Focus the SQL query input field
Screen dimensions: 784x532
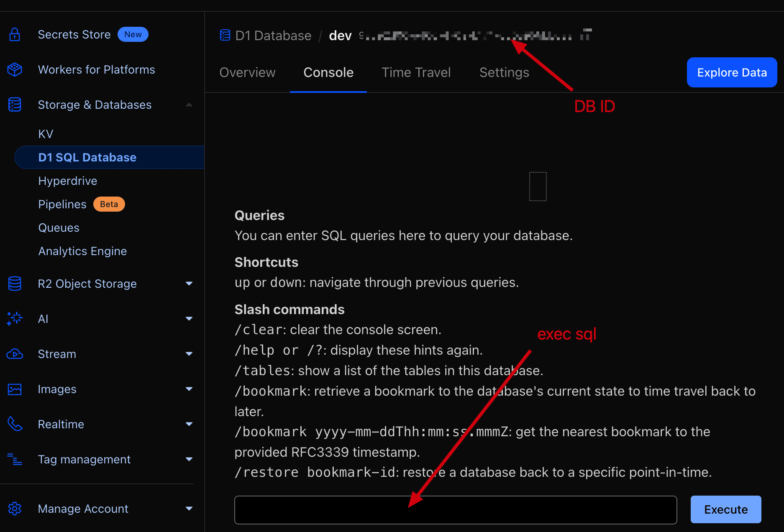(455, 510)
